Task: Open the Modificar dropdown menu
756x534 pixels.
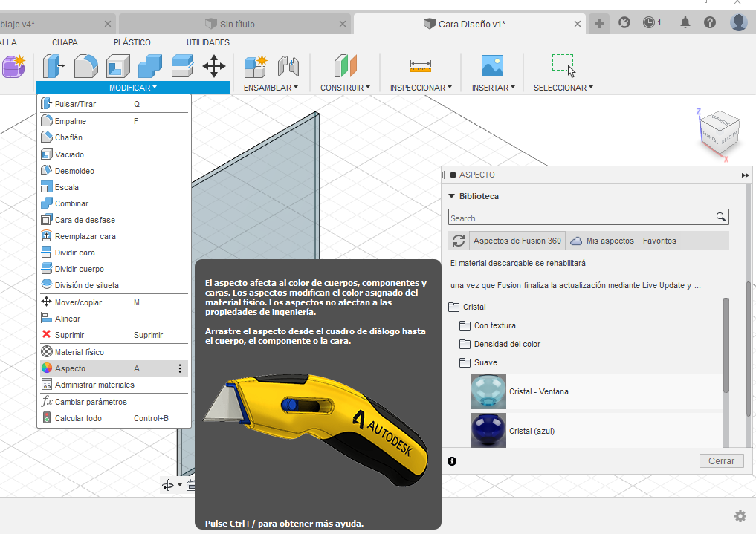Action: coord(133,88)
